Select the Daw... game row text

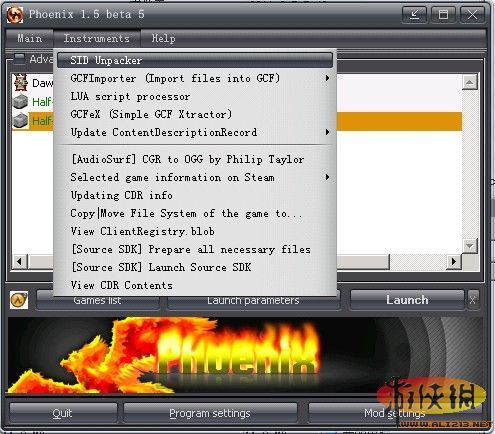point(42,83)
